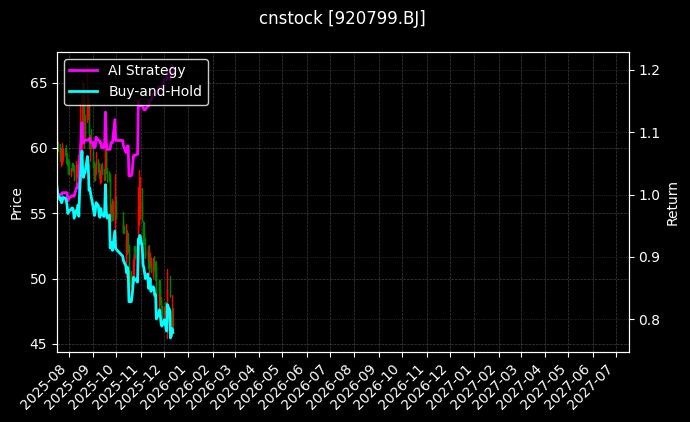Select the 45 price tick label
Screen dimensions: 690x422
[39, 344]
